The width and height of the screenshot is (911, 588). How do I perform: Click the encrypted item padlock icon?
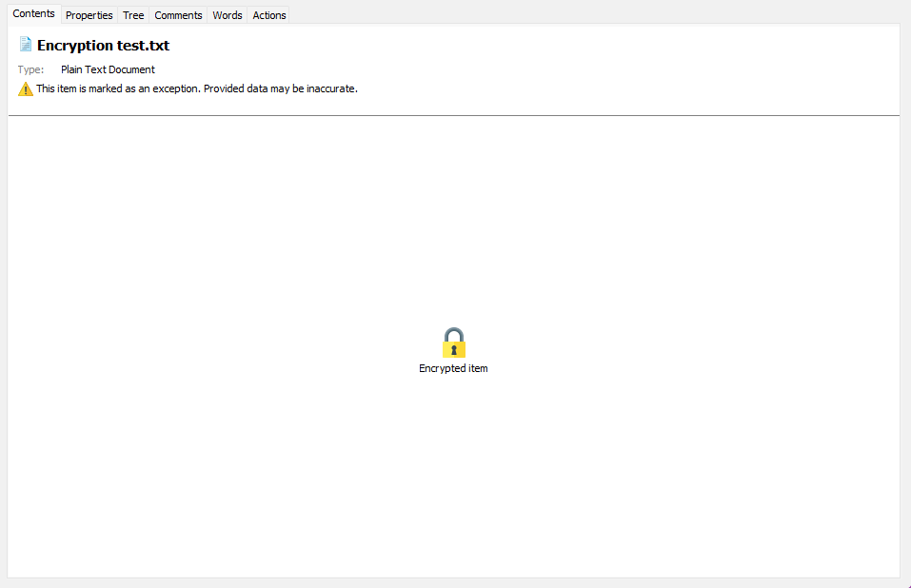[454, 343]
